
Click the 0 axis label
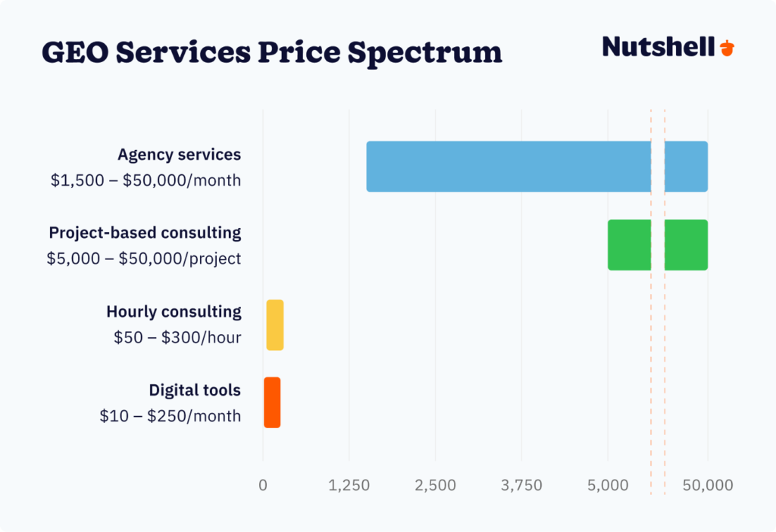(263, 485)
